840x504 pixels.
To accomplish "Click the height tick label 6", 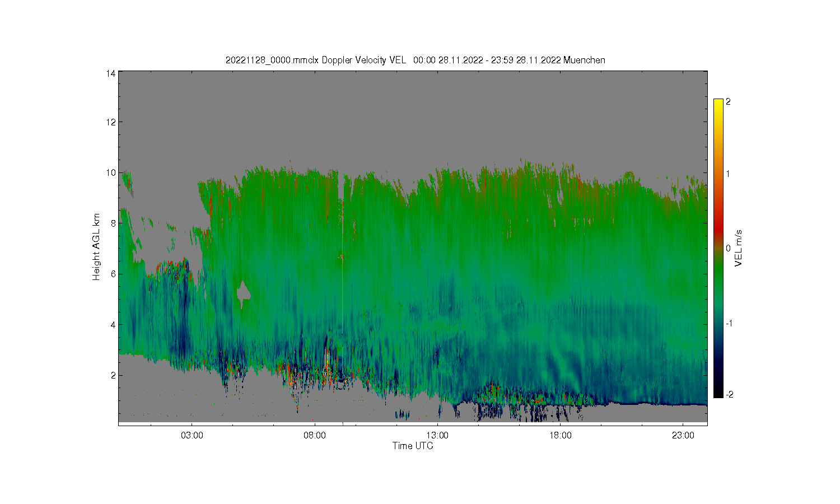I will click(x=113, y=273).
